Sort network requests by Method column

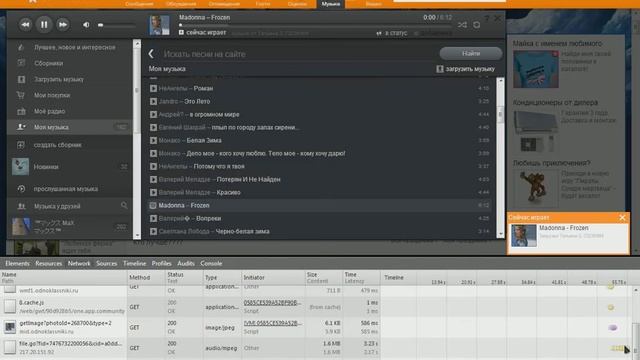click(x=146, y=278)
